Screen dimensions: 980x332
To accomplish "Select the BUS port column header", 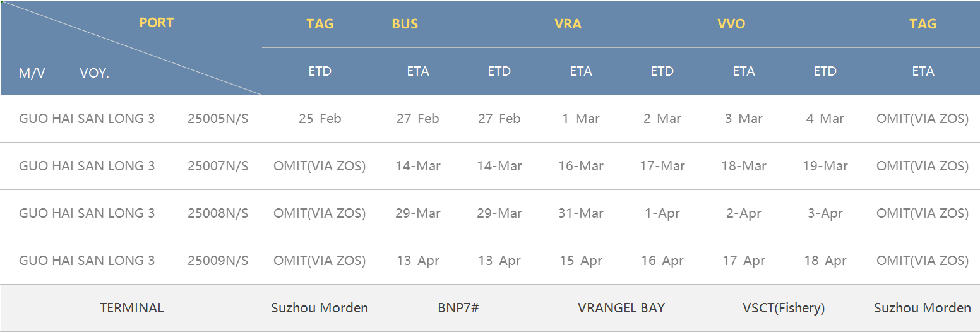I will coord(405,24).
